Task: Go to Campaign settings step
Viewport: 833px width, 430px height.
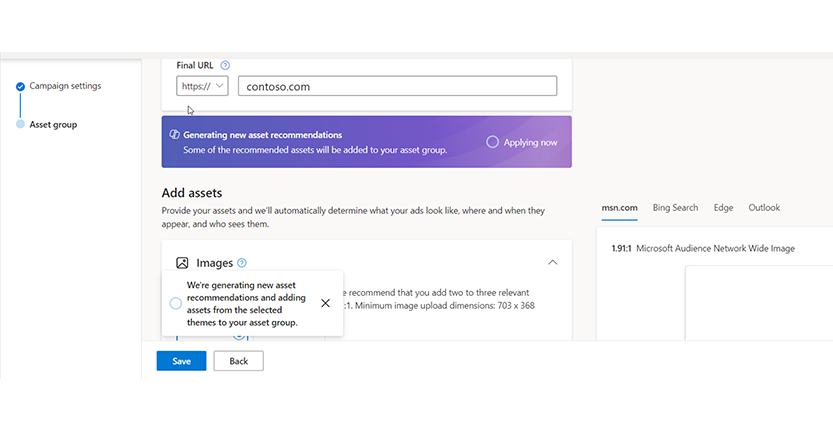Action: [x=65, y=86]
